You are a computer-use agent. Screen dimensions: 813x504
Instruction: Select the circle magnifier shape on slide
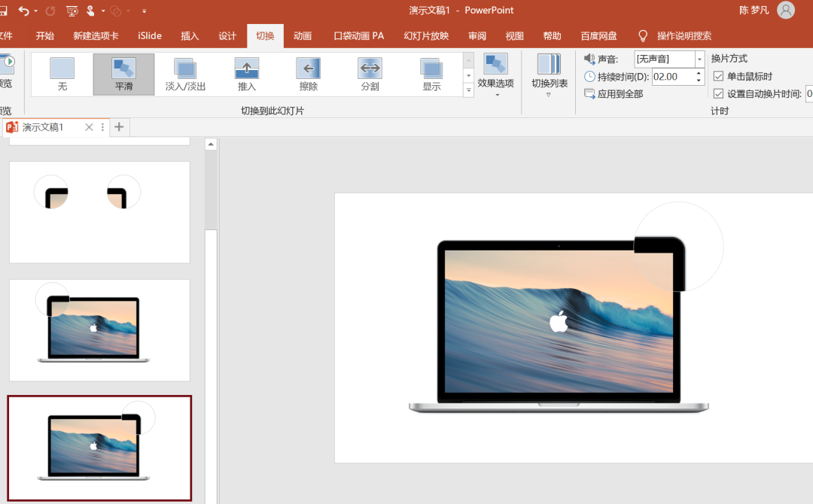point(679,247)
